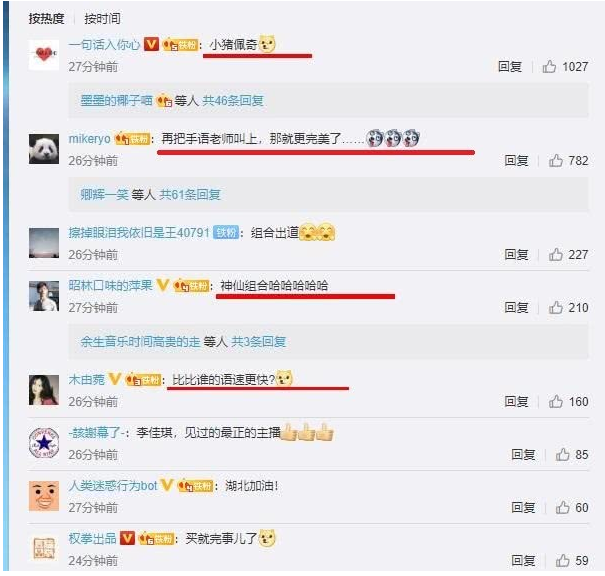605x576 pixels.
Task: Reply to 一句话入你心's comment
Action: click(x=510, y=67)
